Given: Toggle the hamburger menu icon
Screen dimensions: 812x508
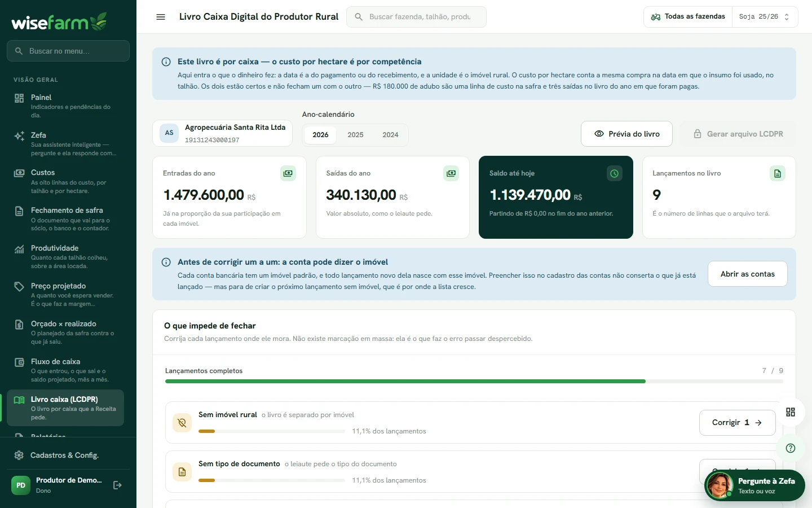Looking at the screenshot, I should tap(161, 17).
